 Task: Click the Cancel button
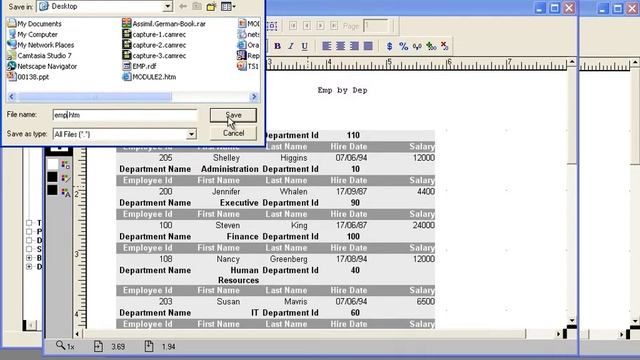coord(233,133)
